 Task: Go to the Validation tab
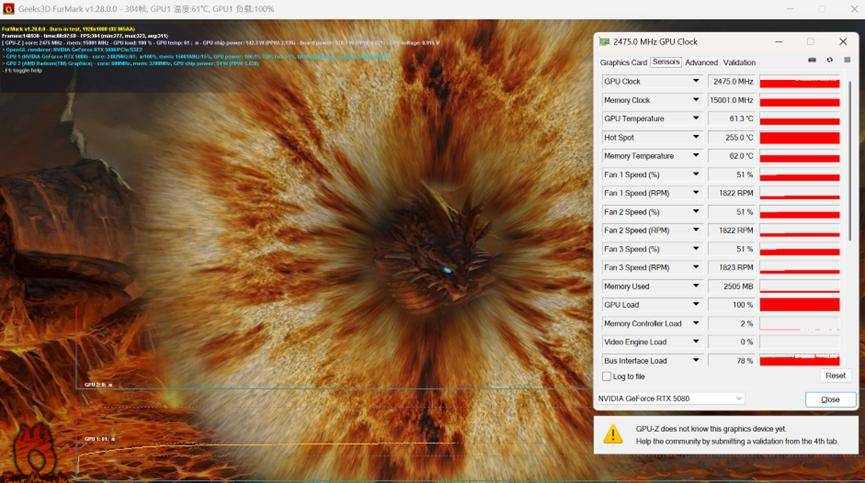tap(739, 62)
